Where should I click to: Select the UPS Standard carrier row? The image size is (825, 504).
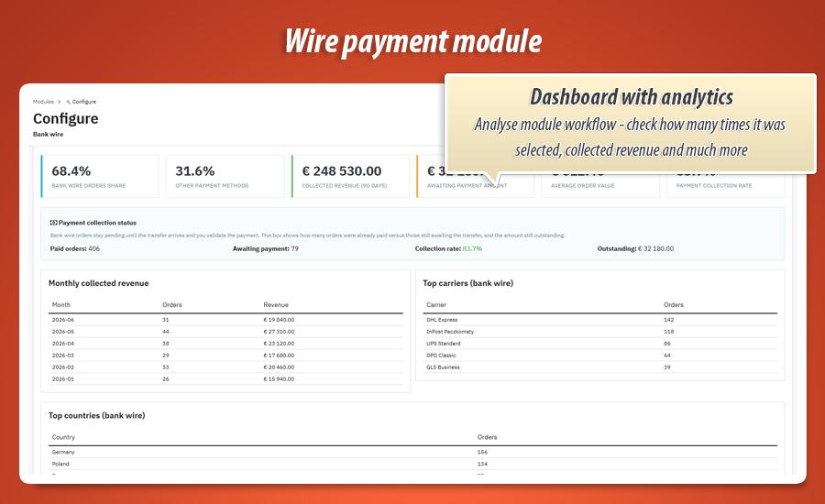(599, 344)
